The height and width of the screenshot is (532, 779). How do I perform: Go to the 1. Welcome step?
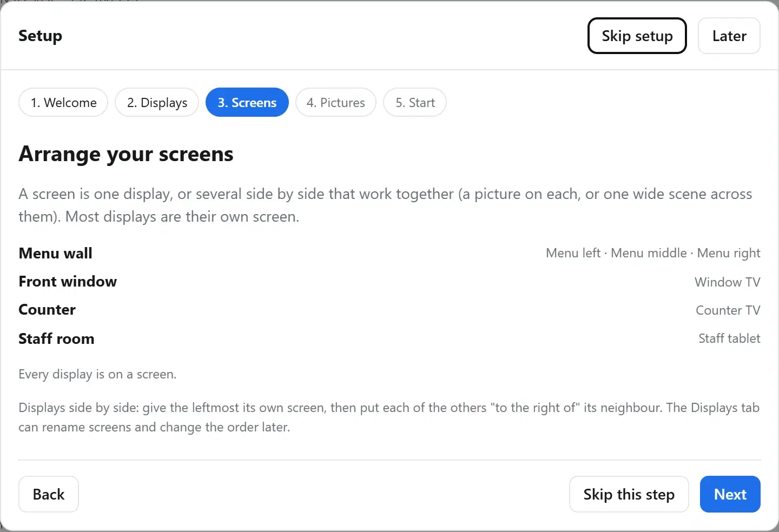(63, 102)
